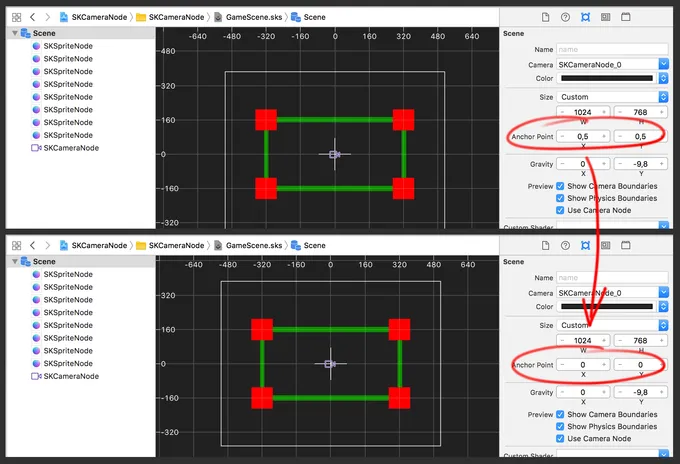Open card-shaped inspector tab in lower window

605,245
